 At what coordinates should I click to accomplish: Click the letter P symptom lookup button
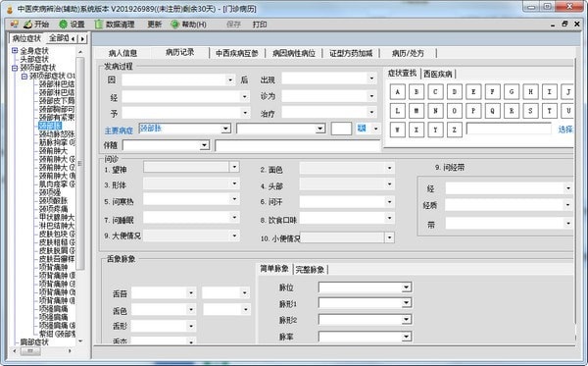coord(473,111)
